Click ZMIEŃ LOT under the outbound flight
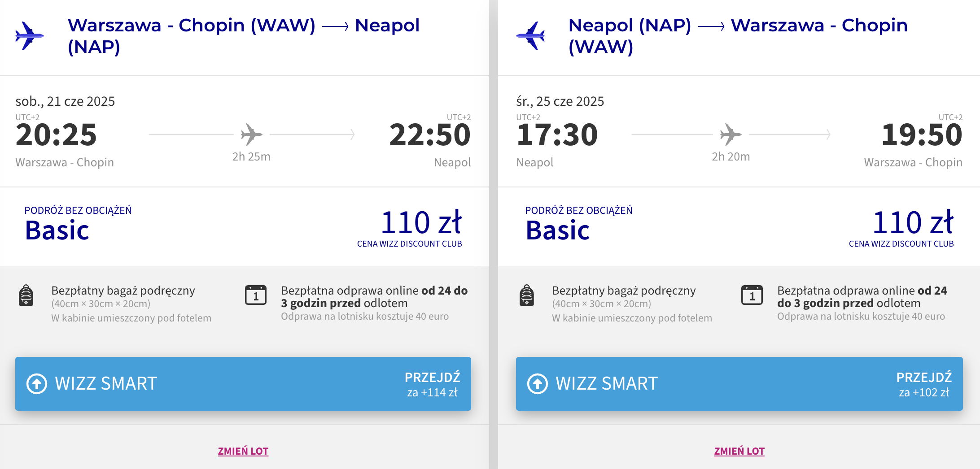Image resolution: width=980 pixels, height=469 pixels. pos(243,451)
